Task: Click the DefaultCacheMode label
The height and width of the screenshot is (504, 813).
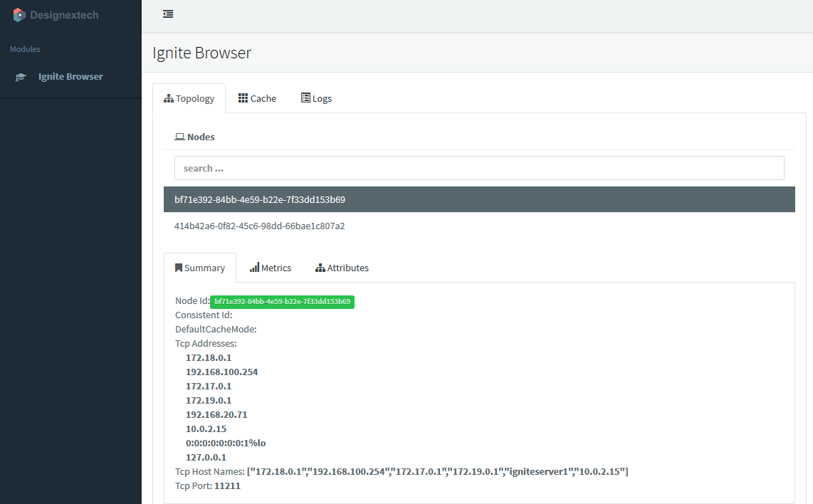Action: click(216, 330)
